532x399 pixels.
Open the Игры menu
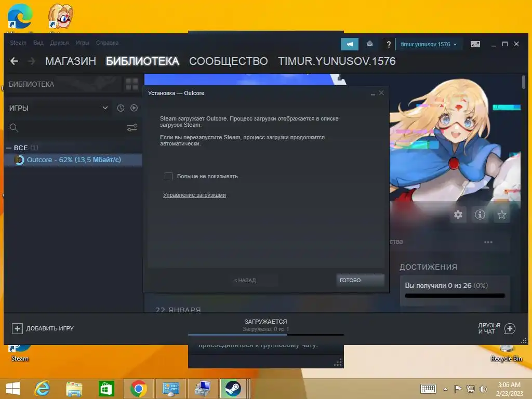82,43
